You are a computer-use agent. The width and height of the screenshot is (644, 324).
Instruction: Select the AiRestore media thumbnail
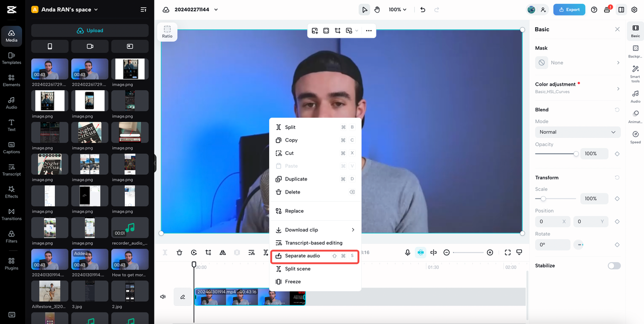tap(50, 291)
